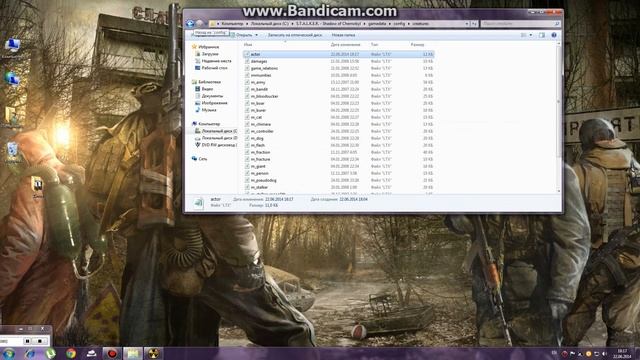Click the pause button in the Bandicam mini window
The width and height of the screenshot is (640, 360).
tap(27, 341)
